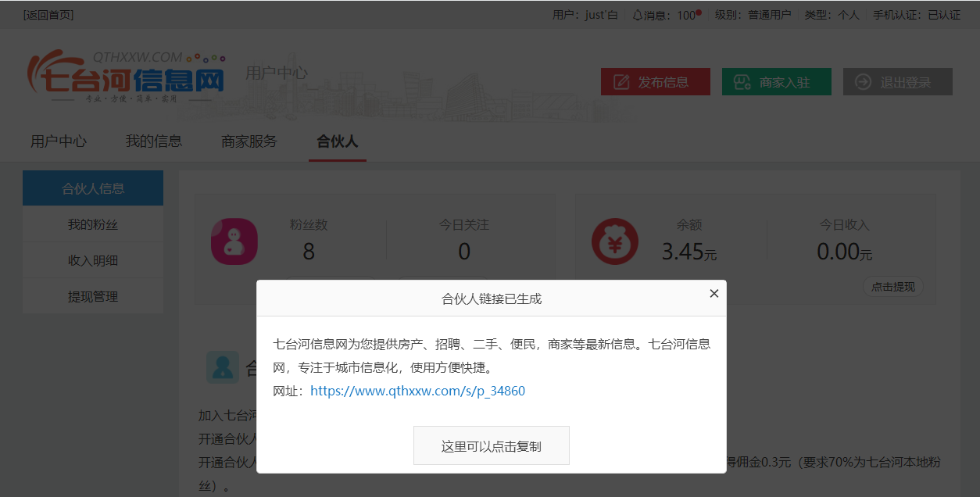Click the 退出登录 logout button
Viewport: 980px width, 497px height.
[897, 82]
